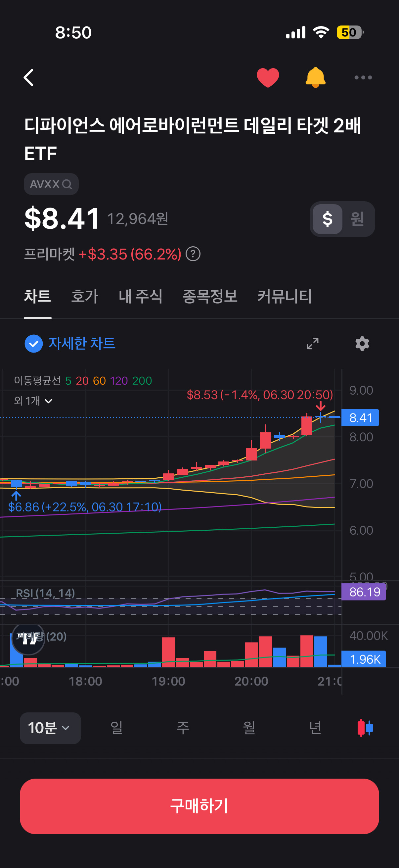Tap the 40.00K volume axis label
399x868 pixels.
coord(368,636)
